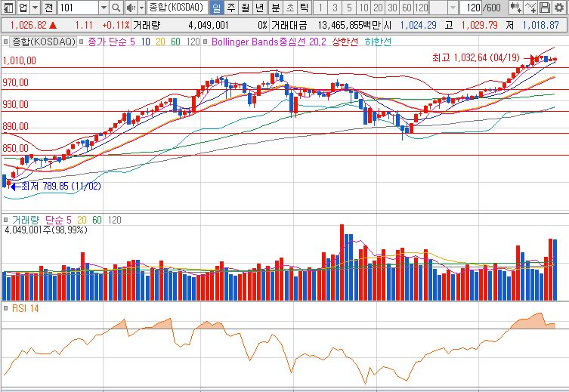Screen dimensions: 569x392
Task: Select the 120 interval button
Action: (x=421, y=8)
